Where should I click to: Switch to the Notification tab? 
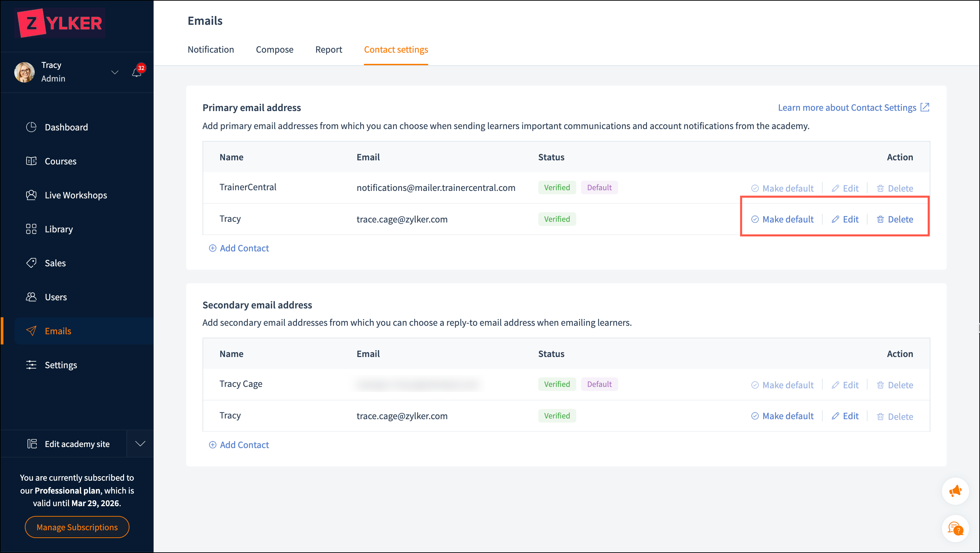pyautogui.click(x=211, y=50)
